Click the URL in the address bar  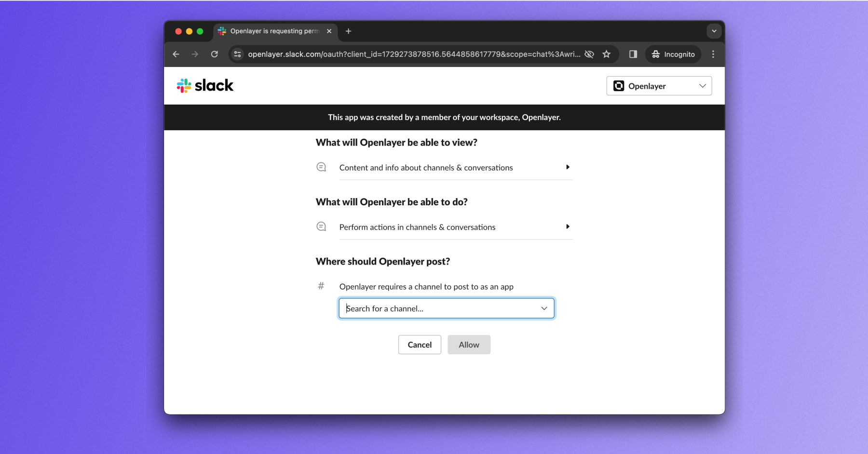tap(414, 54)
